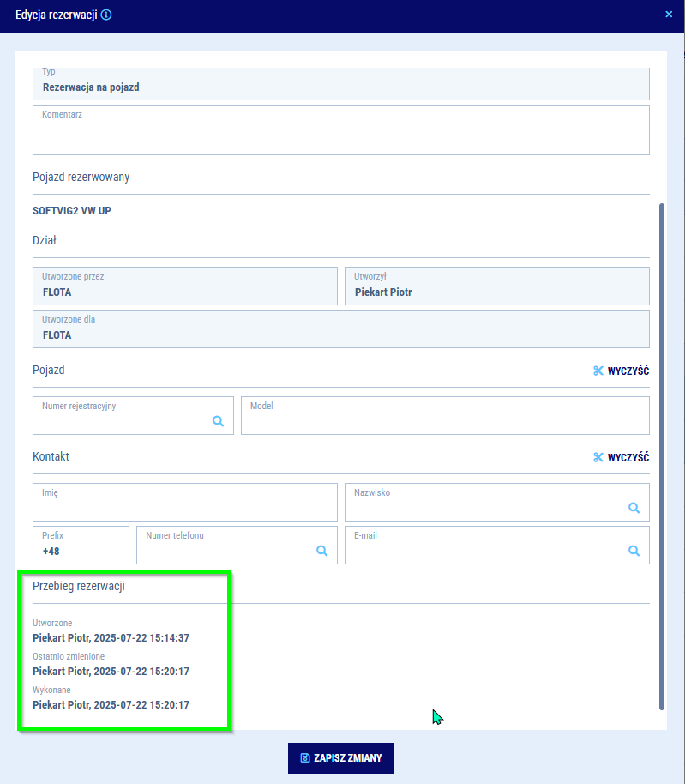
Task: Save changes with the ZAPISZ ZMIANY button
Action: [x=341, y=758]
